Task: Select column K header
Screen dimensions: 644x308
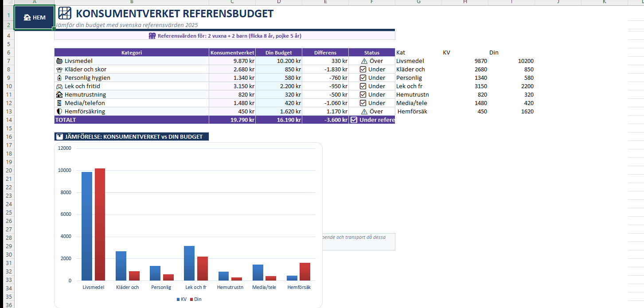Action: [x=605, y=2]
